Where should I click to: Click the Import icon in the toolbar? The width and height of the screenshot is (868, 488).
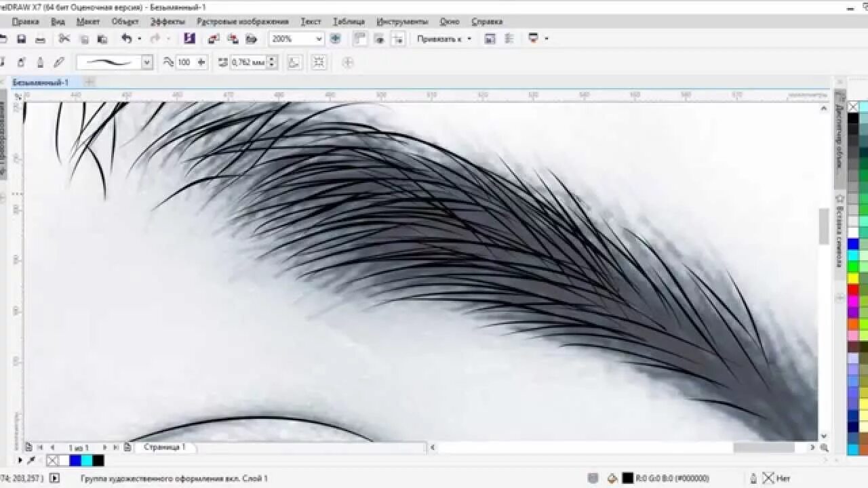(214, 39)
